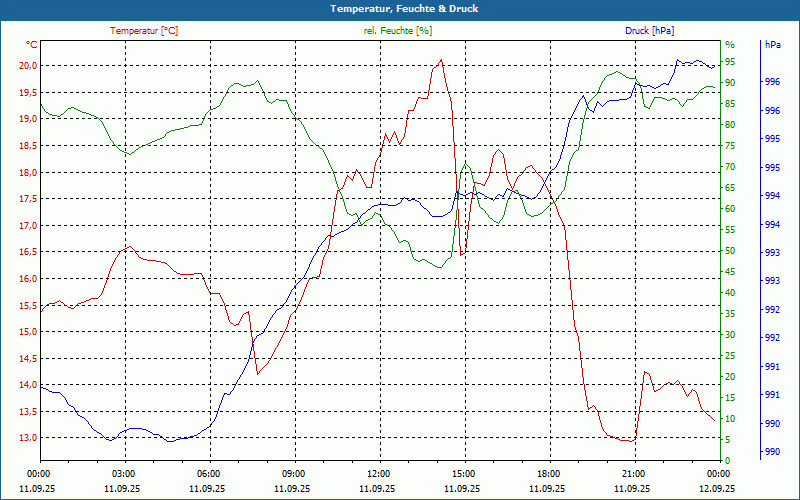Select the green rel. Feuchte [%] legend label
The width and height of the screenshot is (800, 500).
(398, 31)
